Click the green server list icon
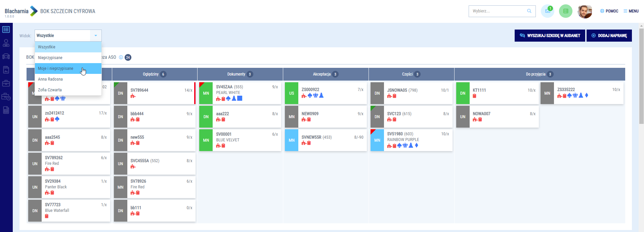This screenshot has height=232, width=644. [565, 11]
